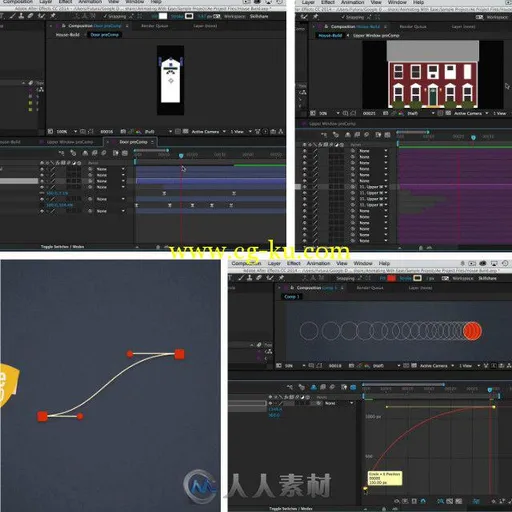The image size is (512, 512).
Task: Open the white Fill color swatch
Action: pos(163,16)
